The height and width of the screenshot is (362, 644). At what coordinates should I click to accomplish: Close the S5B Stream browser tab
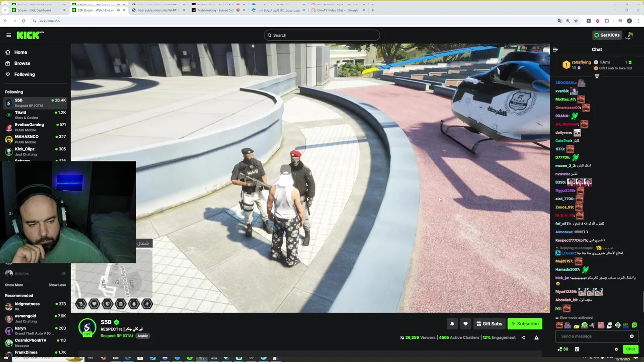tap(124, 10)
